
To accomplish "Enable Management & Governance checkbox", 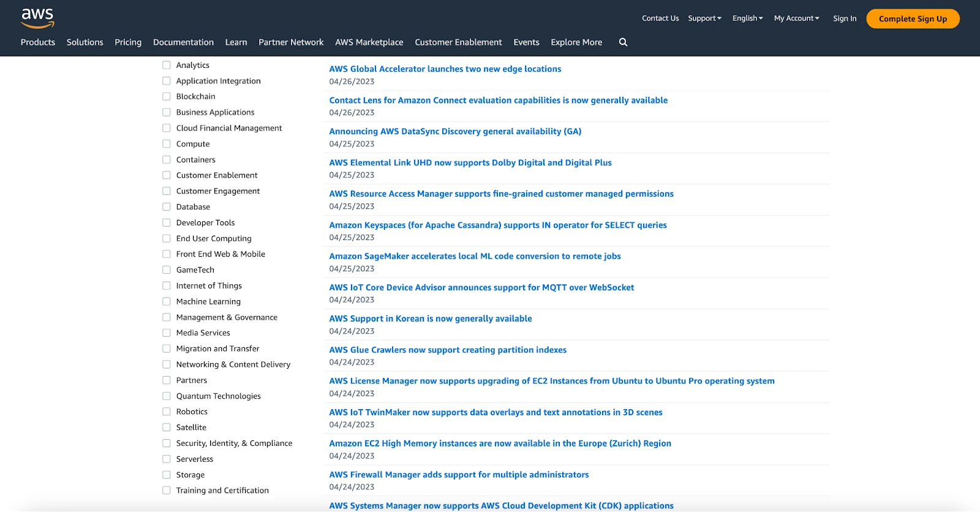I will click(167, 317).
